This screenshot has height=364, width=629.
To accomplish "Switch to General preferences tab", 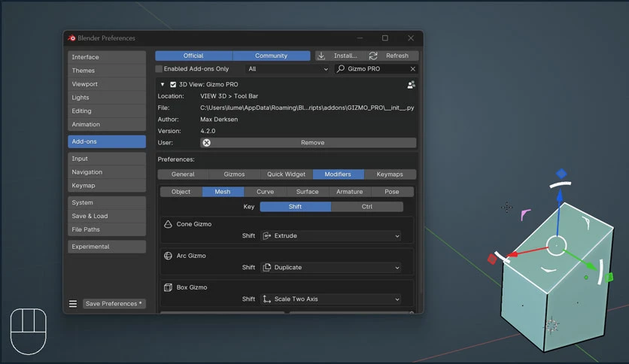I will 183,174.
